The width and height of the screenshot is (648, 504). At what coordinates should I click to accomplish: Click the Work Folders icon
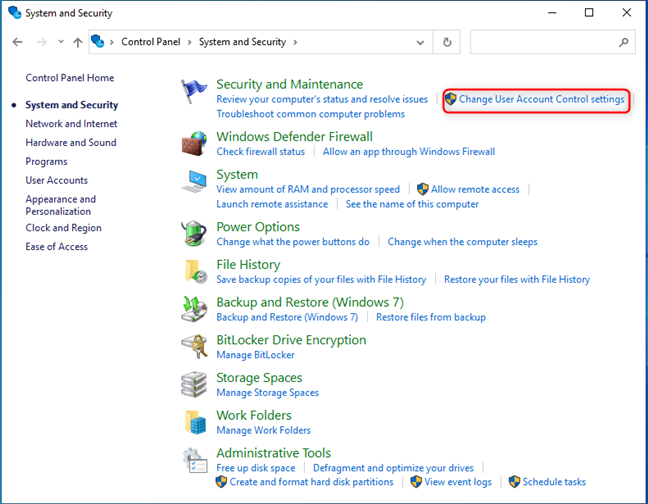195,422
